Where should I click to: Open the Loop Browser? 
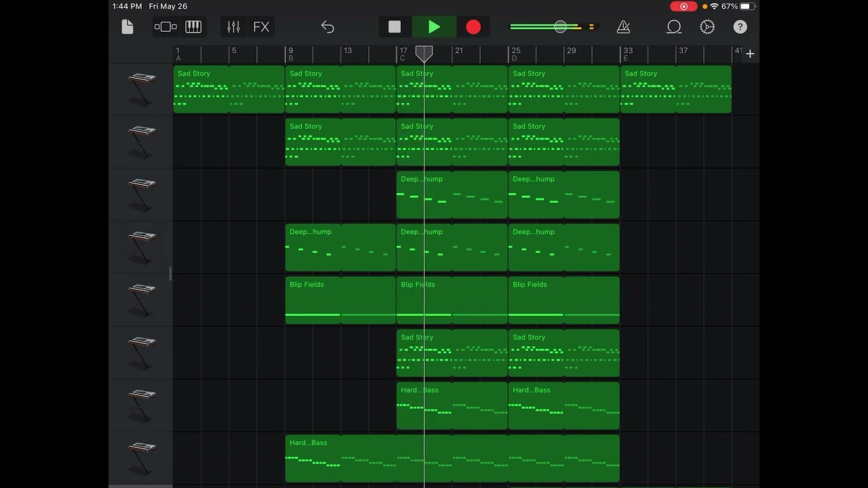coord(674,27)
